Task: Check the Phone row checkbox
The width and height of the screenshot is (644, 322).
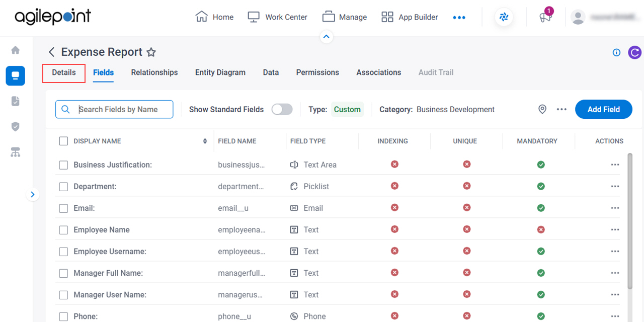Action: point(63,316)
